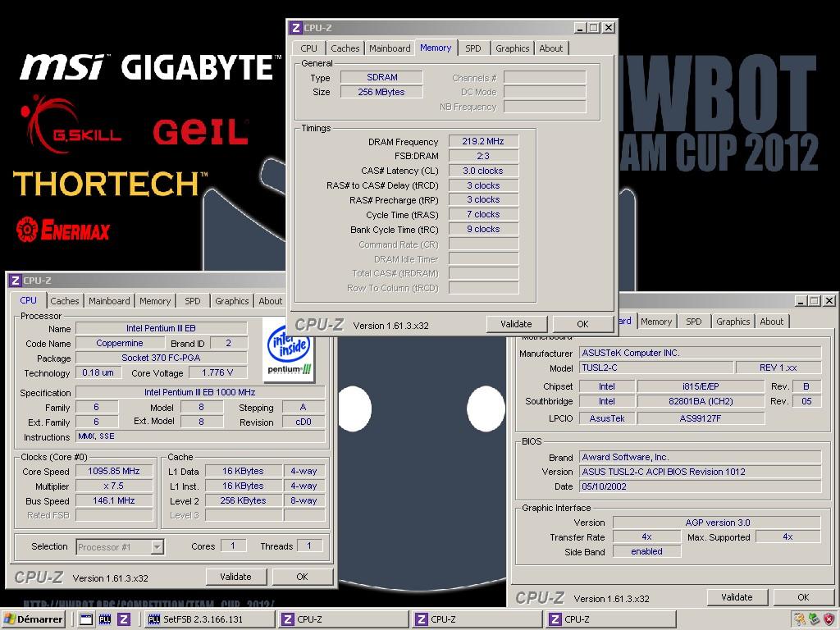Open the About tab in the mainboard window
840x630 pixels.
click(x=771, y=322)
